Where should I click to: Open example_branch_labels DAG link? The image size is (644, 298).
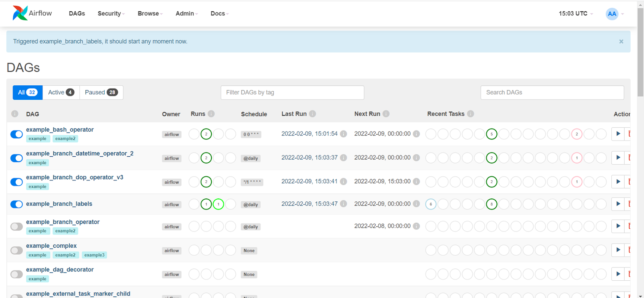(59, 204)
